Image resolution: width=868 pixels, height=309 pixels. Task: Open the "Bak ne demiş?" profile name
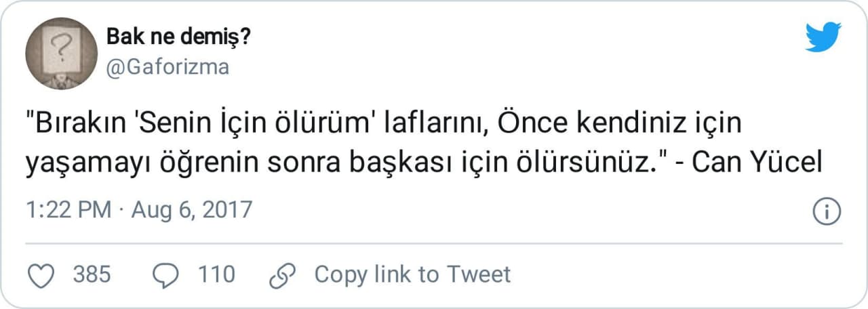(x=178, y=37)
